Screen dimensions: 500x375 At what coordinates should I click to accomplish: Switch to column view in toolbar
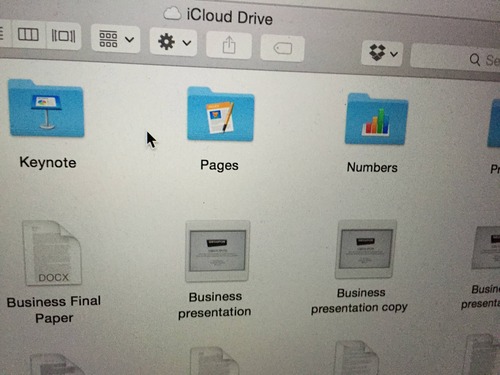click(28, 35)
